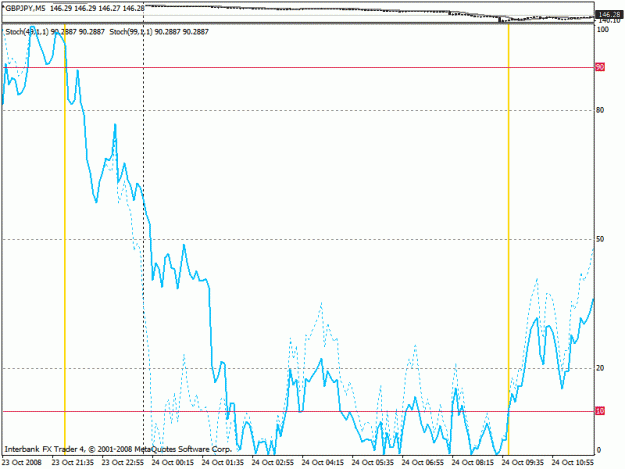
Task: Click the 0 scale value
Action: click(x=599, y=450)
